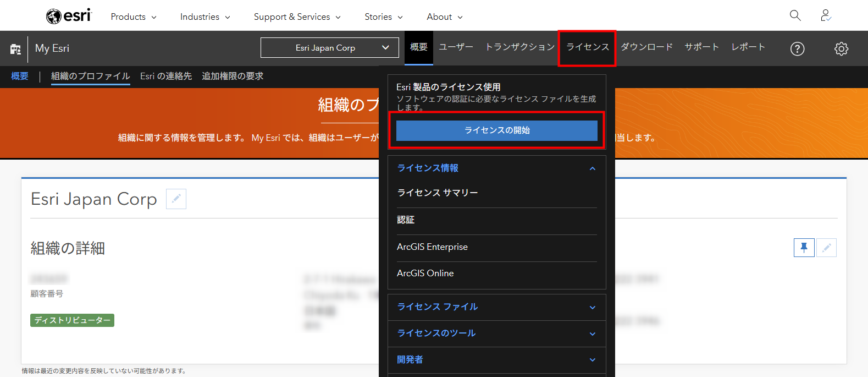Open the ArcGIS Enterprise link

tap(432, 247)
